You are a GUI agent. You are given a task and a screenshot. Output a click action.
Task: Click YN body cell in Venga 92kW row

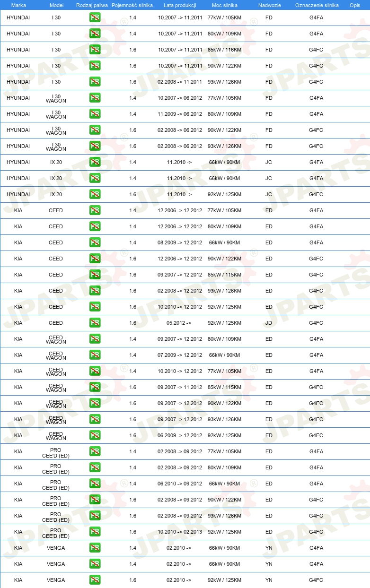coord(269,580)
